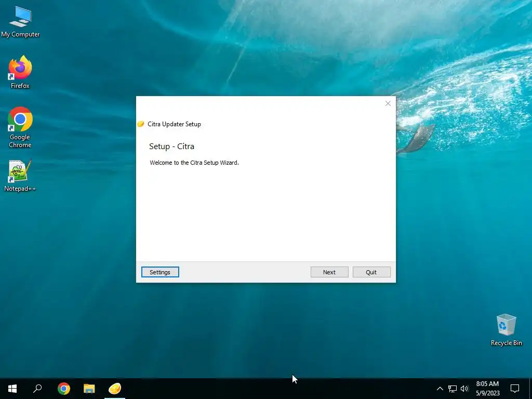Show hidden system tray icons

440,389
